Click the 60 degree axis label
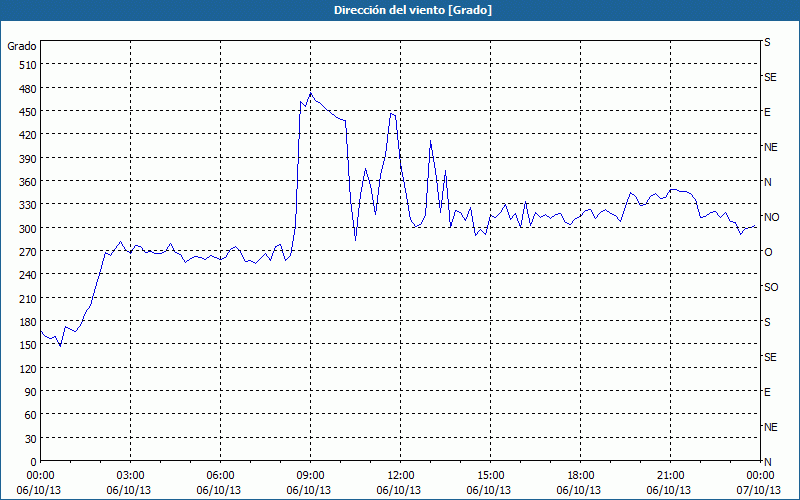 (31, 415)
